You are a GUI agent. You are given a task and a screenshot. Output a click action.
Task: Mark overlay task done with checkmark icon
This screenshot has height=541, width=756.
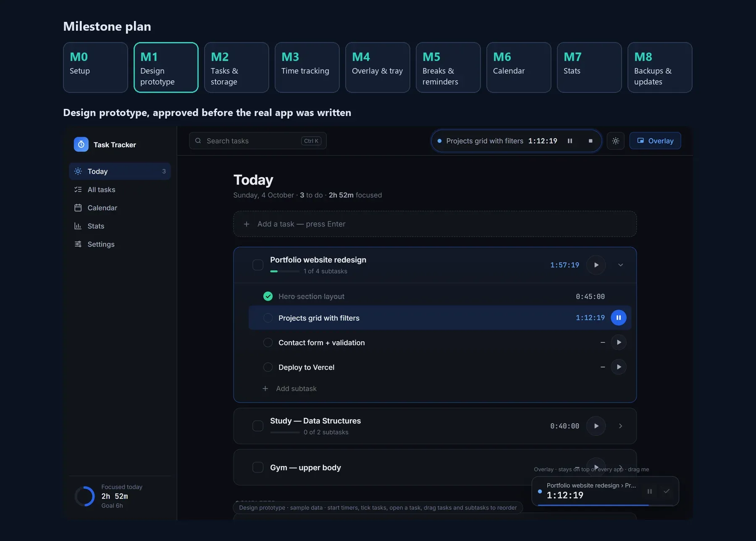pyautogui.click(x=667, y=491)
